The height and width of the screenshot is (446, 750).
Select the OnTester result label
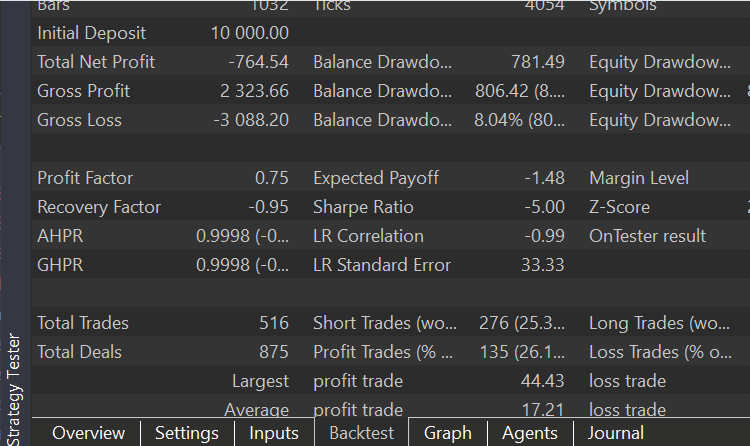click(647, 236)
